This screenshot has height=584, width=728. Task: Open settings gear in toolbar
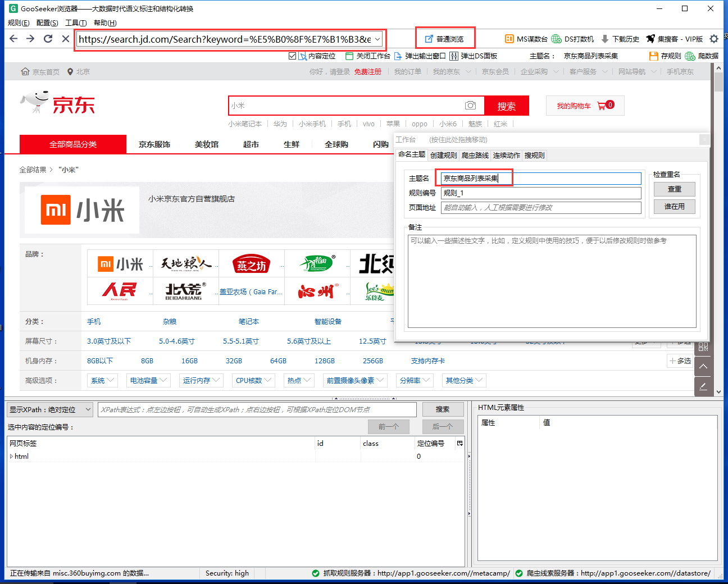click(714, 39)
